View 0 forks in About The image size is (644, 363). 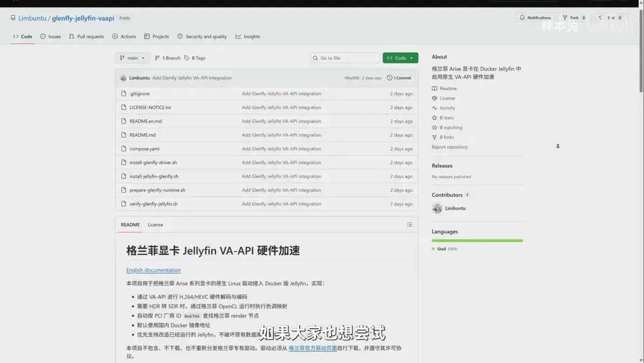tap(443, 137)
